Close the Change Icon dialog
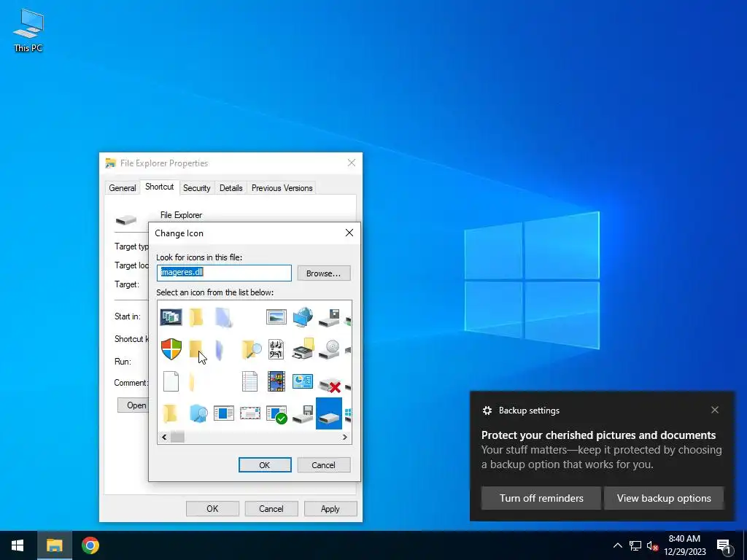 (349, 233)
